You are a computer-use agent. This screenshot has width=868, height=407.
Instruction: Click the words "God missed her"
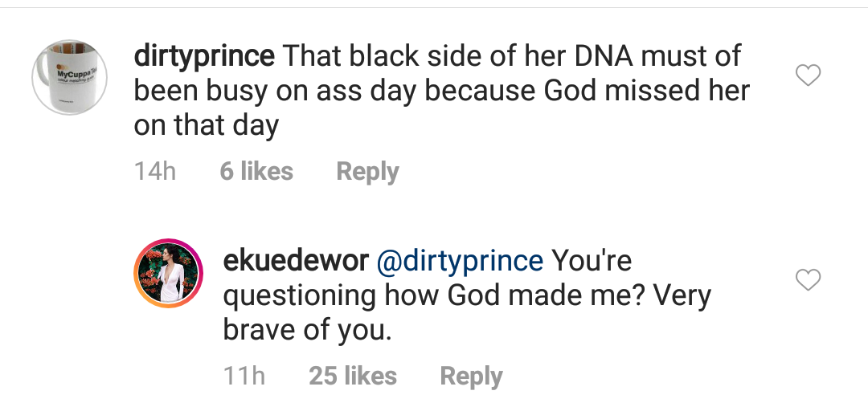646,91
